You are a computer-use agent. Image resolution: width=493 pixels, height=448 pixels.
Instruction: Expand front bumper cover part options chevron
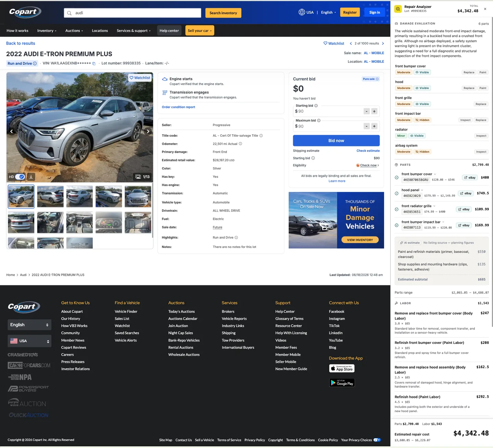point(435,174)
